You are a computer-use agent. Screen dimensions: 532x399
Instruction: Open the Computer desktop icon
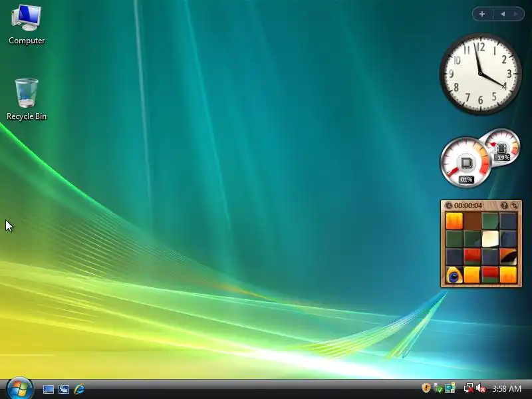[27, 25]
